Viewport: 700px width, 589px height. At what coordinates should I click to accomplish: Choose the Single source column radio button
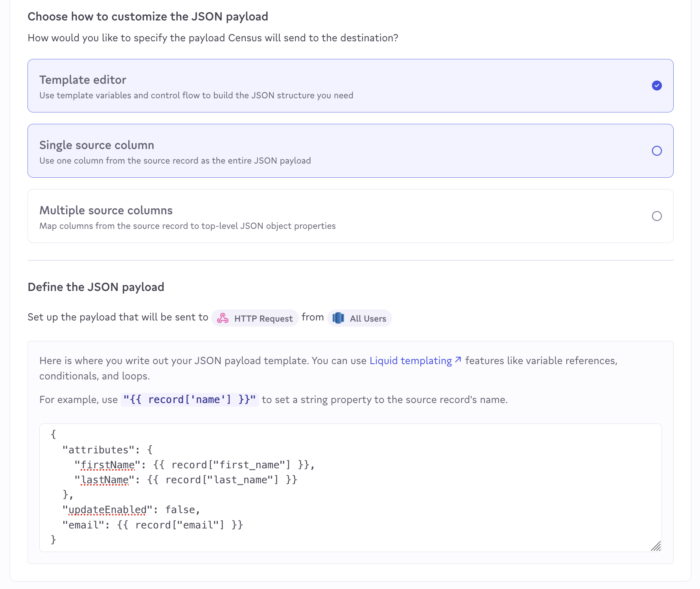(x=656, y=151)
